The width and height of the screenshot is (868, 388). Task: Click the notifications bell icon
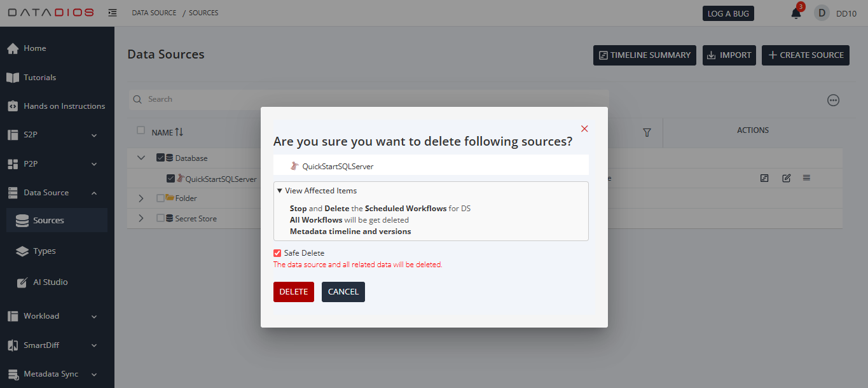[796, 13]
